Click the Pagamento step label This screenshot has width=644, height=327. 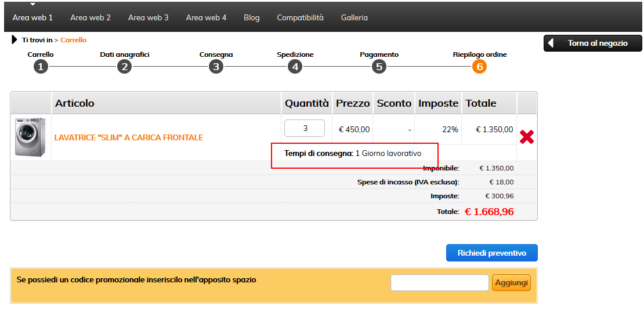click(x=379, y=54)
